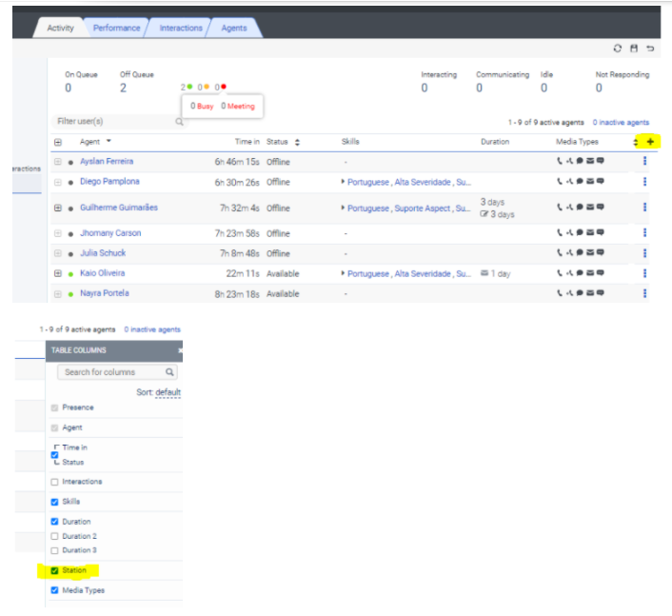Click the Off Queue count 2
672x616 pixels.
(123, 88)
